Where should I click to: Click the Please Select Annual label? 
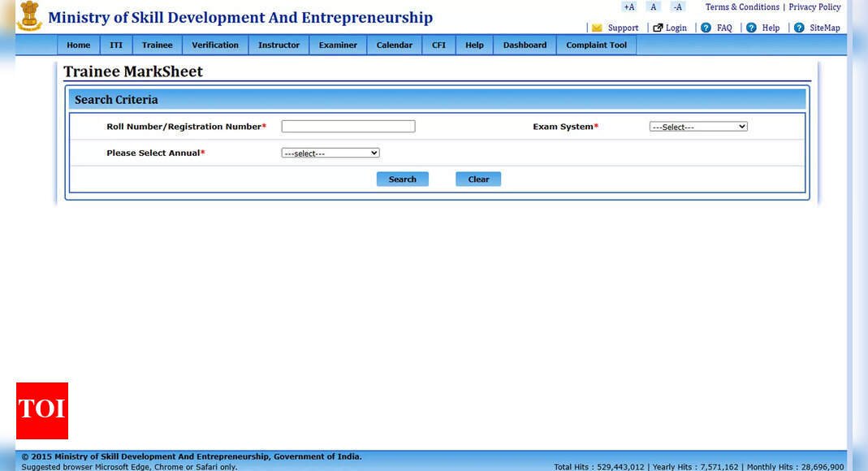[x=156, y=153]
